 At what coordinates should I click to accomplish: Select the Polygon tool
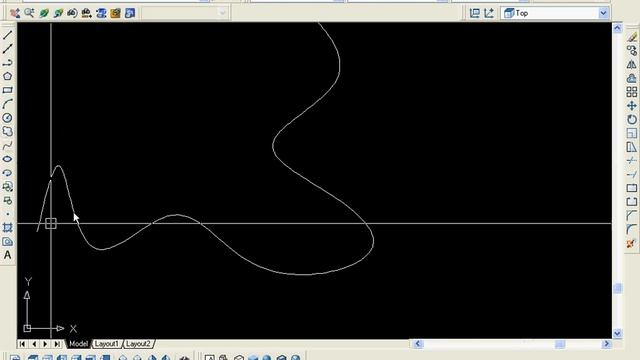(7, 76)
